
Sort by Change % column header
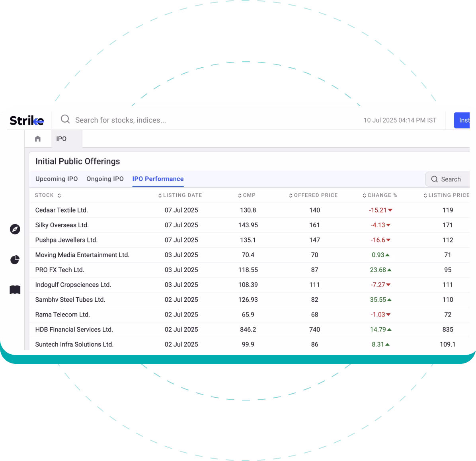[x=380, y=195]
